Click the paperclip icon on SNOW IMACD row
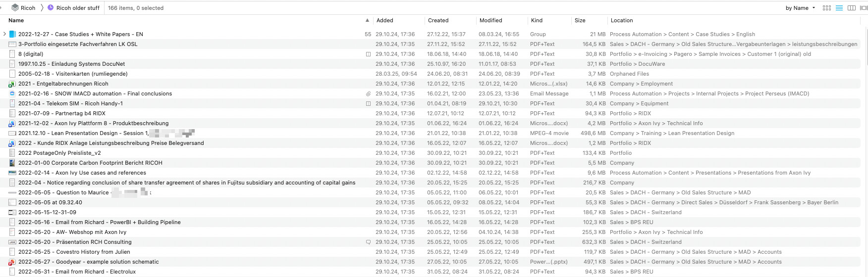The height and width of the screenshot is (277, 868). [368, 93]
